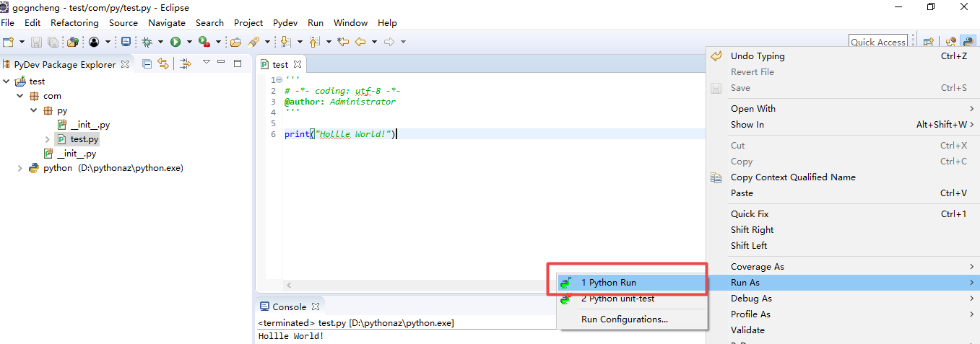Image resolution: width=980 pixels, height=344 pixels.
Task: Fold the docstring on line 1
Action: 279,80
